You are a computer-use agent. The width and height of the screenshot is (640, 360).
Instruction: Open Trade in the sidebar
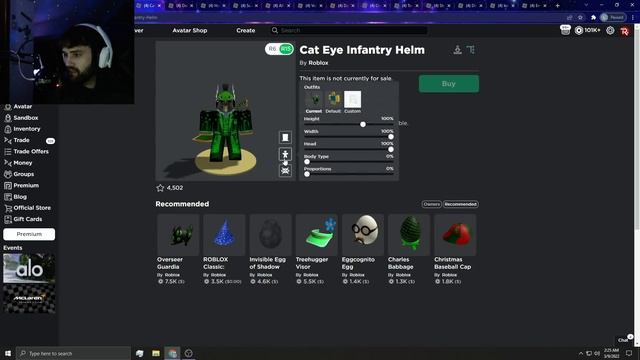21,140
